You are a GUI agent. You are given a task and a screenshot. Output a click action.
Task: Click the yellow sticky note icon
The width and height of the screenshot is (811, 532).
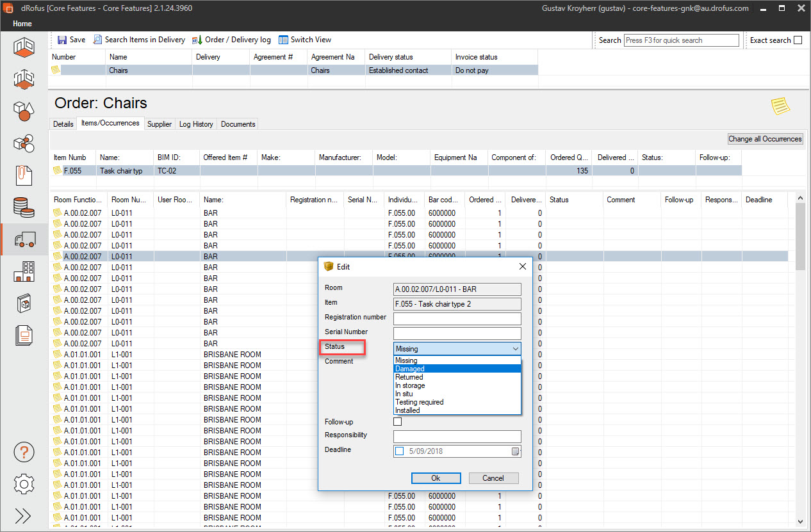(780, 106)
